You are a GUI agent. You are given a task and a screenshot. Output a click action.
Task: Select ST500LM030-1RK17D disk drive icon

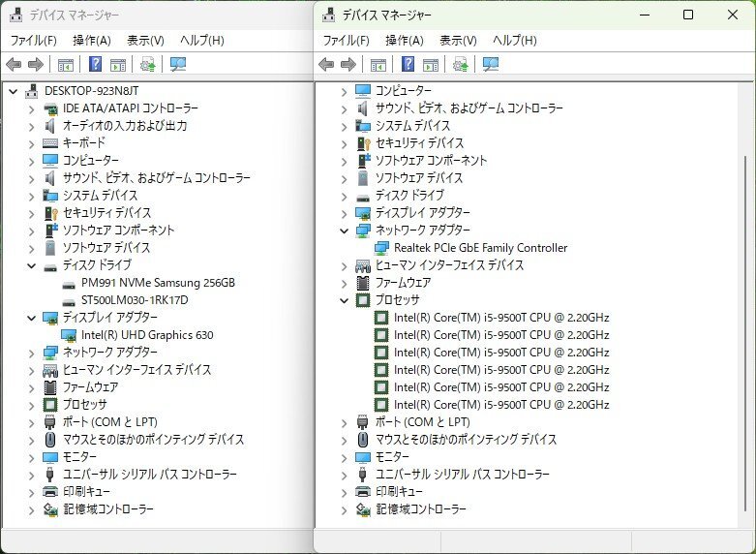[x=69, y=301]
